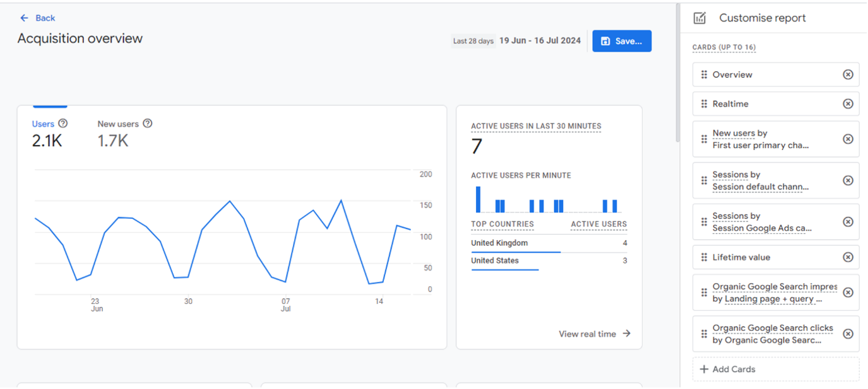Click drag handle of Organic Google Search clicks card

(x=704, y=334)
